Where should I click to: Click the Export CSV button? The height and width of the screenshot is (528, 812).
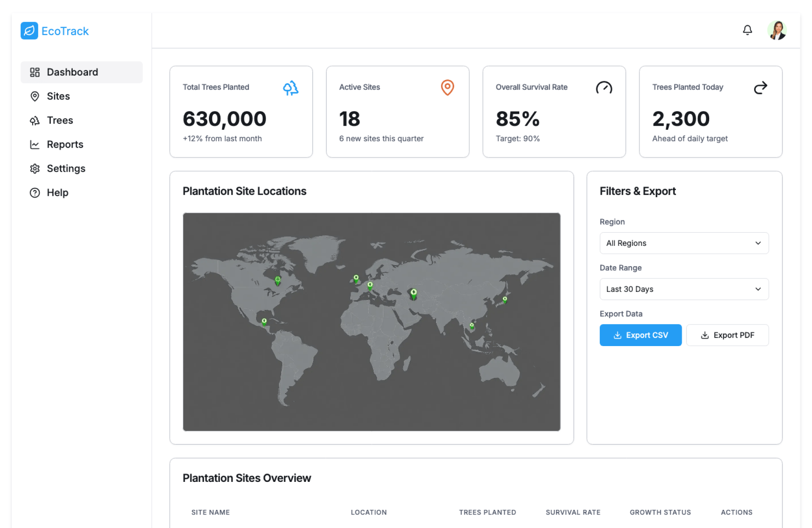pyautogui.click(x=640, y=335)
